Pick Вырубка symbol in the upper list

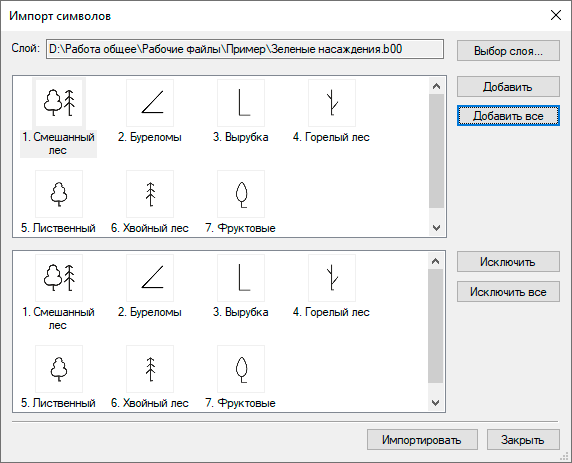241,103
